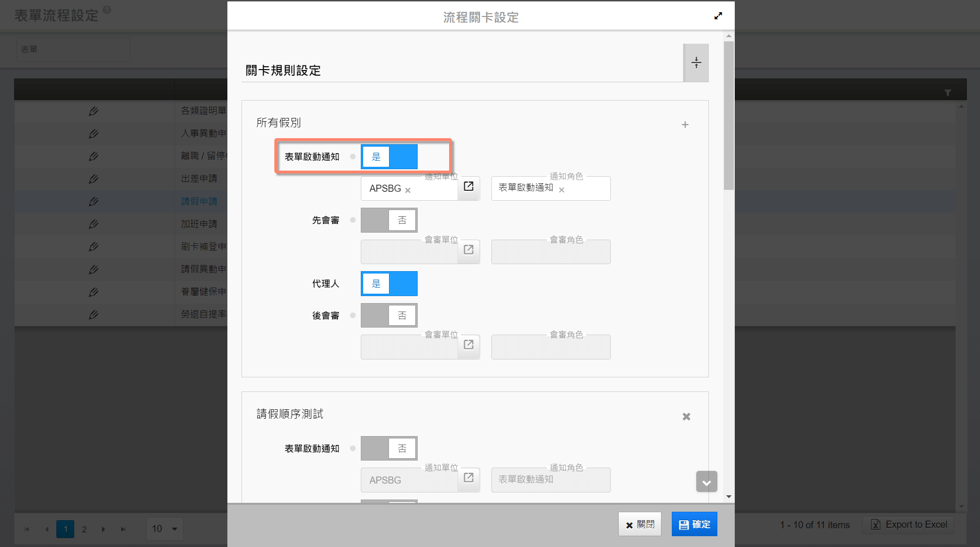The image size is (980, 547).
Task: Open the 通知單位 picker icon next to APSBG
Action: 468,187
